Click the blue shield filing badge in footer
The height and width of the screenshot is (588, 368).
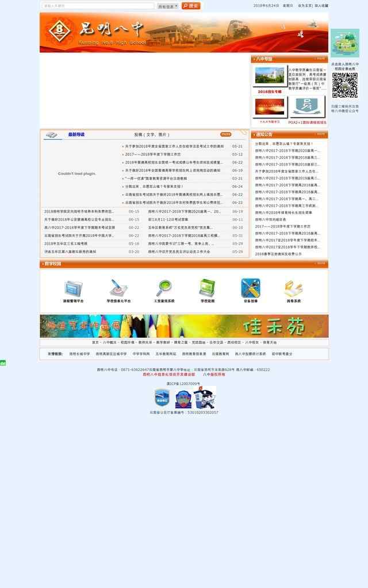point(162,398)
